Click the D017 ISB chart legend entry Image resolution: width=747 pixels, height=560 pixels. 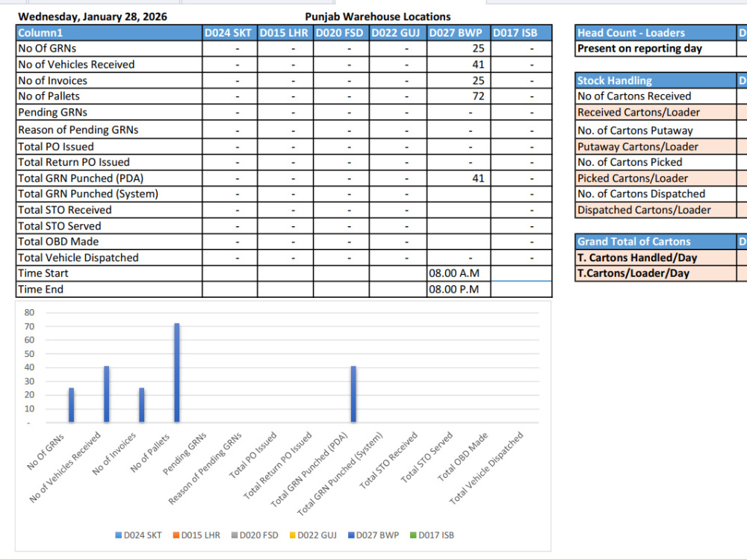pos(432,535)
